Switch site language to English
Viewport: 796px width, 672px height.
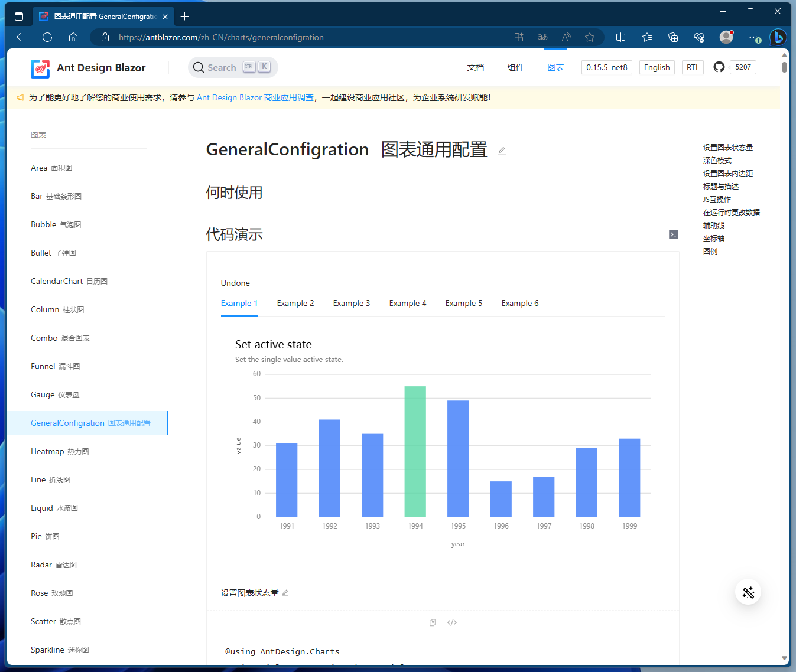pos(657,67)
